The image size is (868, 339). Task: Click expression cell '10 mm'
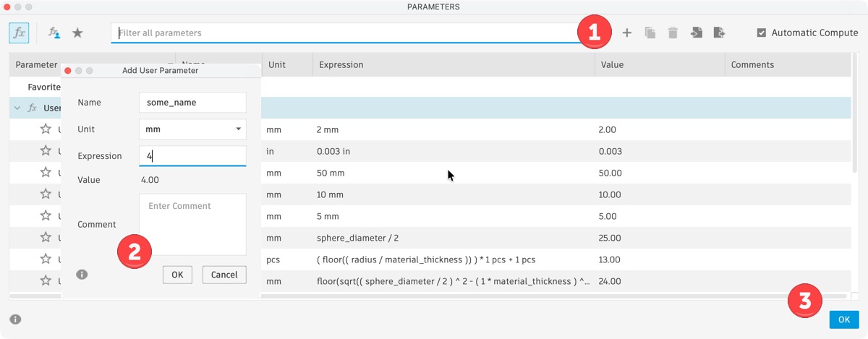point(331,194)
